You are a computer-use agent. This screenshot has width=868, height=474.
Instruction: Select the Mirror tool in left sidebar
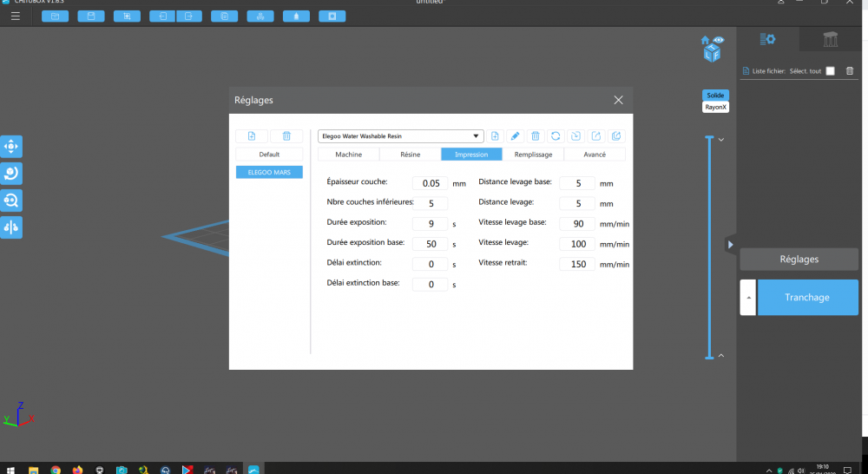click(x=11, y=227)
